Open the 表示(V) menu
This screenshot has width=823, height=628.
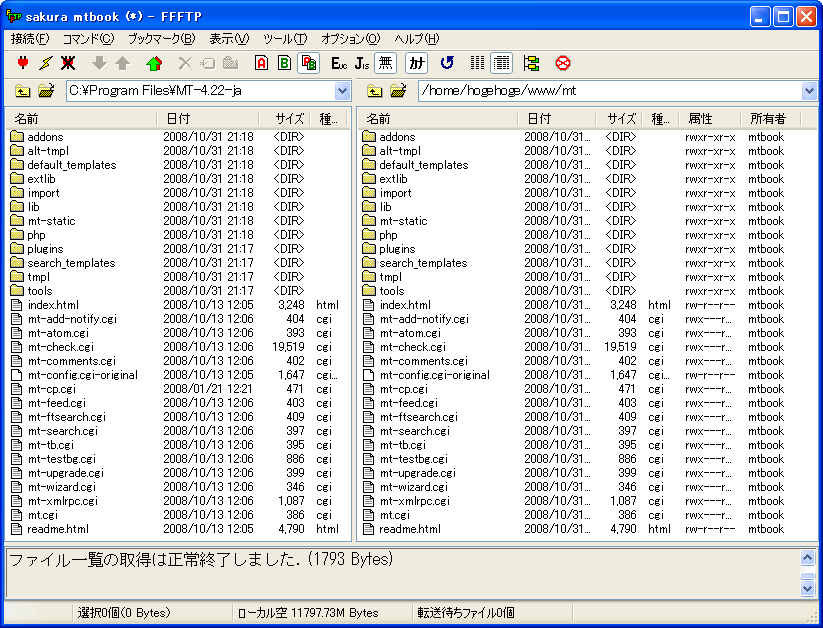pyautogui.click(x=229, y=38)
